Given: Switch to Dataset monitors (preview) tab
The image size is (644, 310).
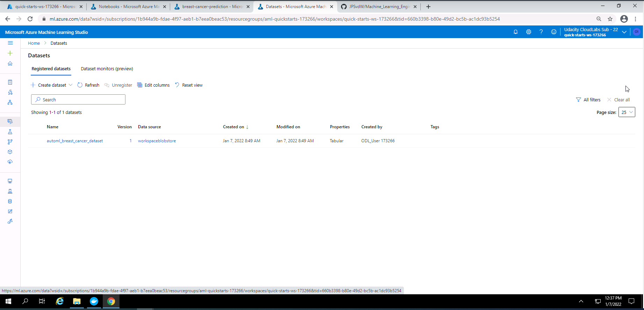Looking at the screenshot, I should [x=107, y=69].
